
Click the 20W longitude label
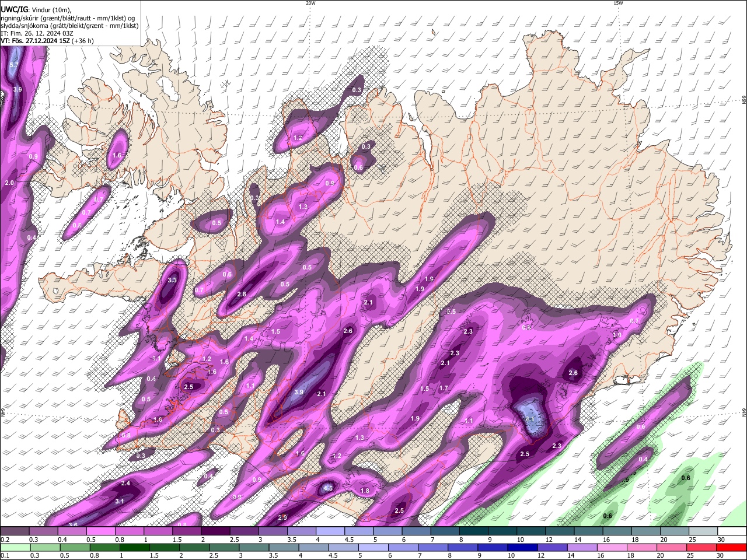[310, 3]
